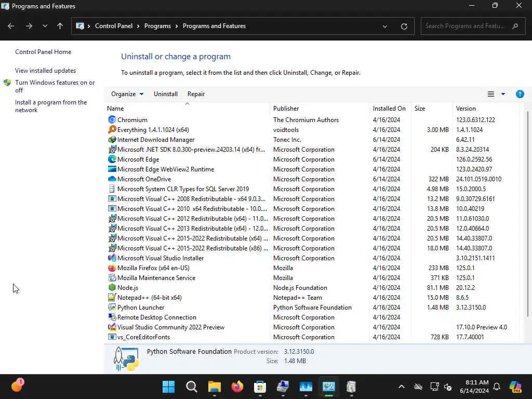Click the vs_CoreEditorFonts icon
Viewport: 532px width, 399px height.
click(x=112, y=337)
